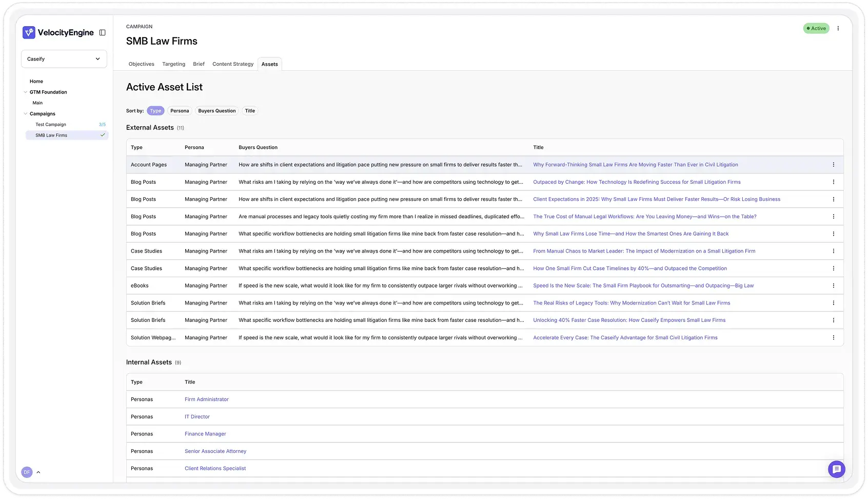Open the Content Strategy tab

(x=233, y=64)
